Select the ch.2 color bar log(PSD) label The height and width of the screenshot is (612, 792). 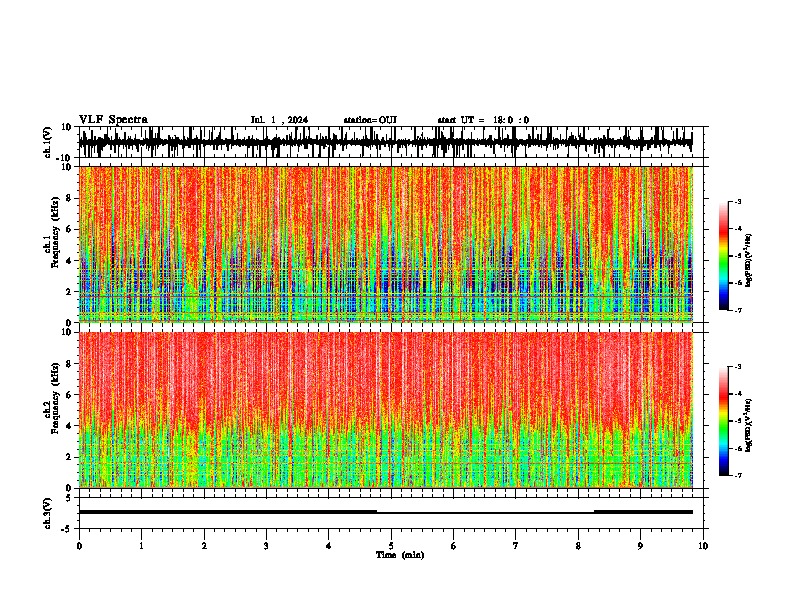pyautogui.click(x=748, y=425)
